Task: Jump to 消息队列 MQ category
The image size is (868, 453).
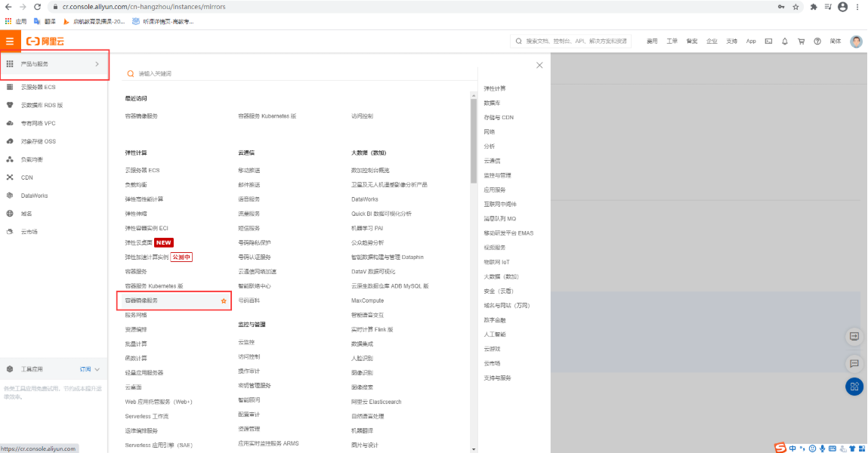Action: (x=499, y=218)
